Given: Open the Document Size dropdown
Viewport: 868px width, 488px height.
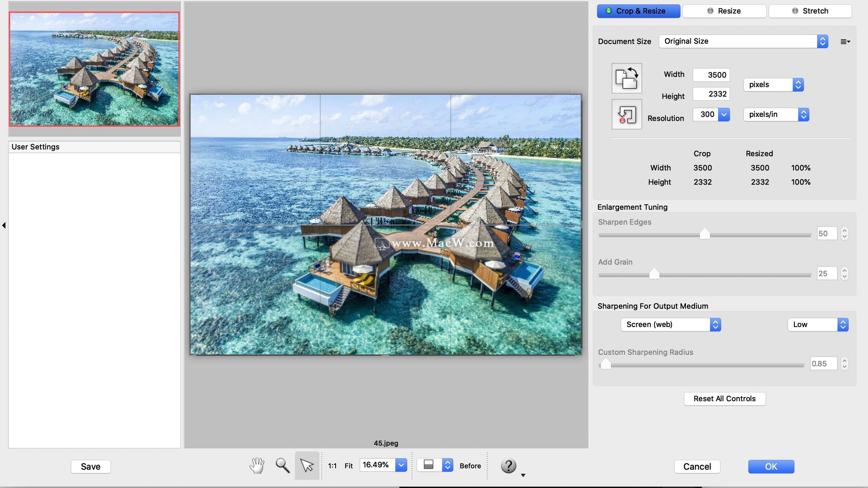Looking at the screenshot, I should [x=744, y=41].
